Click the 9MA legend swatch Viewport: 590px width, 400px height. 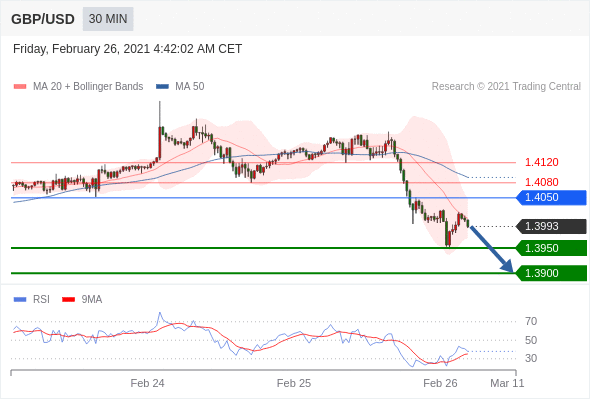click(x=68, y=300)
